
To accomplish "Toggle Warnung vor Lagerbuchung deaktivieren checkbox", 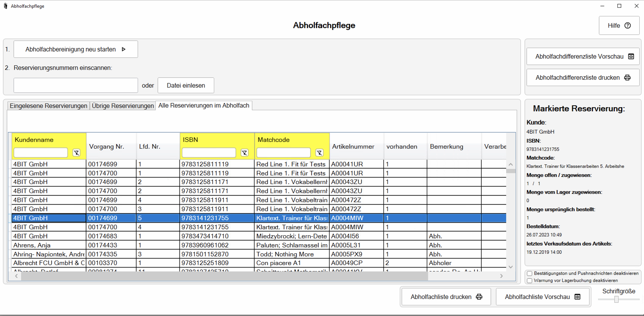I will pyautogui.click(x=529, y=280).
